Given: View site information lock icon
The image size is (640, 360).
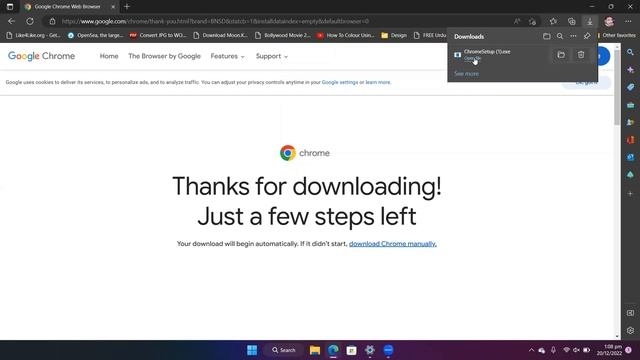Looking at the screenshot, I should tap(52, 21).
